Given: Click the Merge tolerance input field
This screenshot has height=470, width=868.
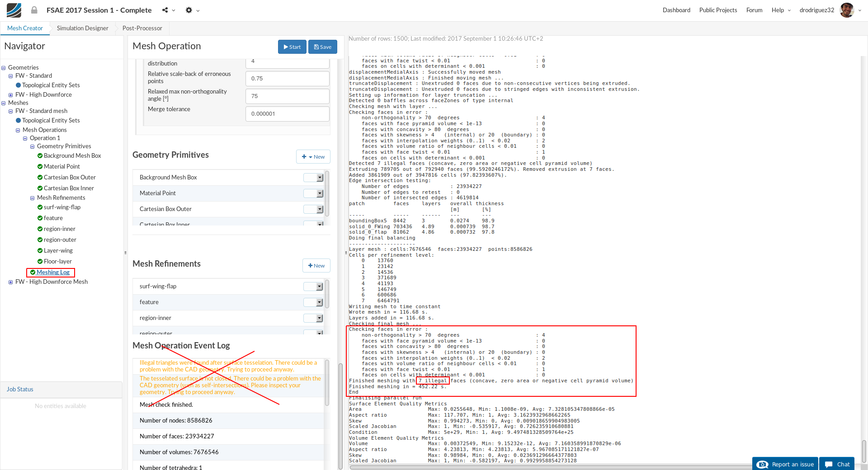Looking at the screenshot, I should tap(288, 114).
